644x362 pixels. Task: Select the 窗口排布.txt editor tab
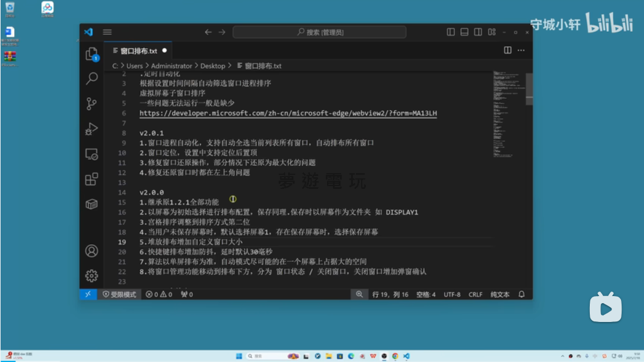[138, 51]
